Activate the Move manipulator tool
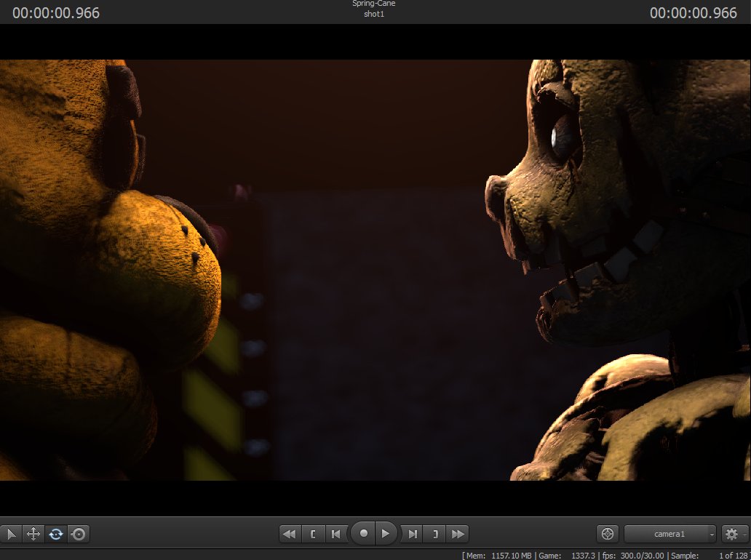 coord(33,534)
